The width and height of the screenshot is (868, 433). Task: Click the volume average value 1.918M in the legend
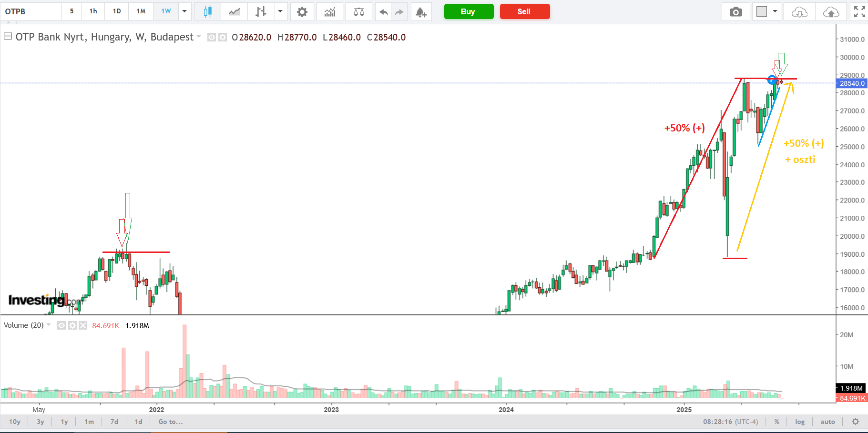[137, 326]
